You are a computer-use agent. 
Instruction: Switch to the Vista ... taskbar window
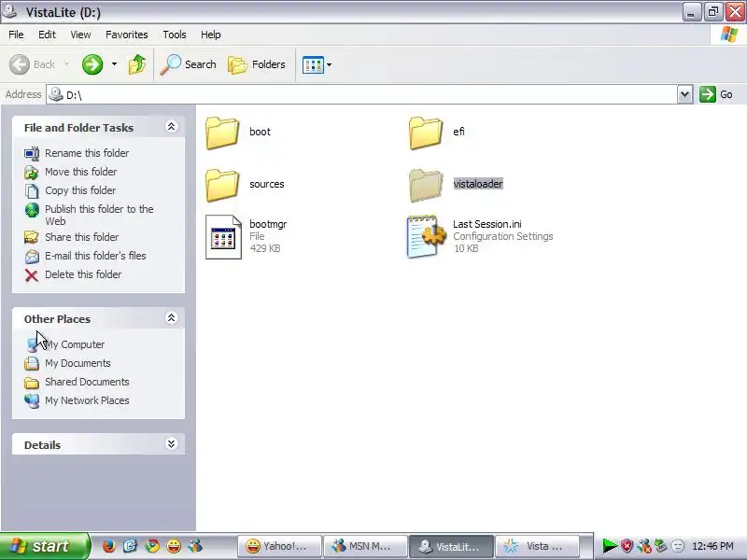(x=538, y=546)
